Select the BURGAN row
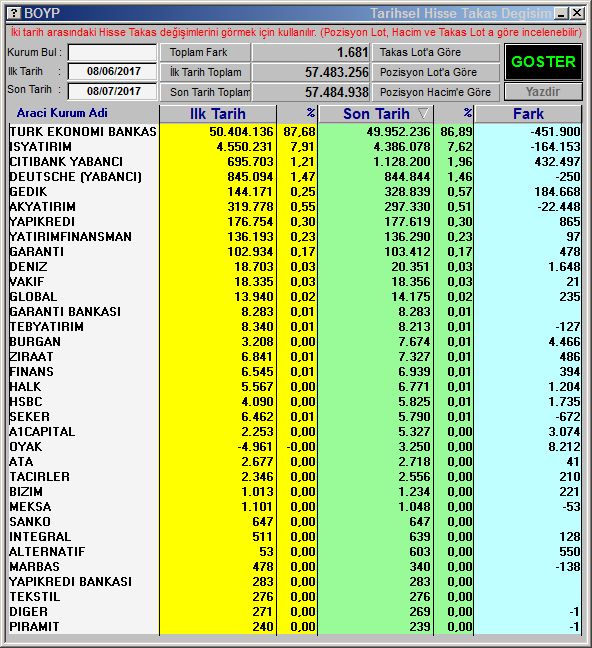 [295, 342]
